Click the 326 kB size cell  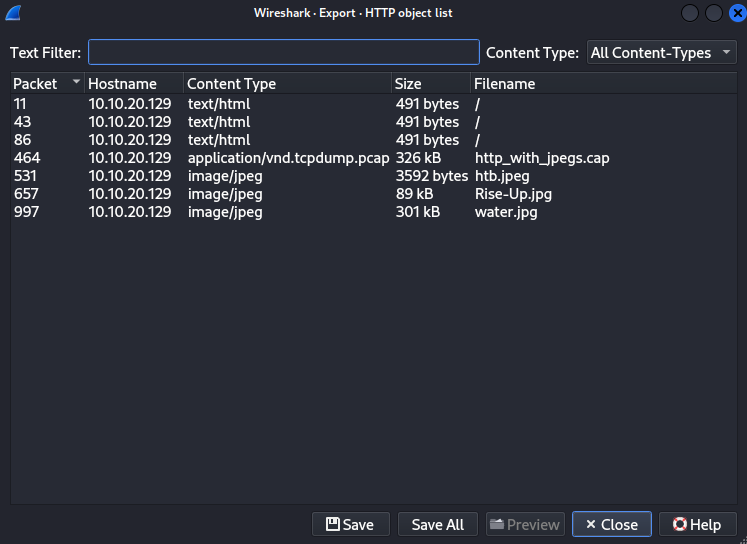[x=418, y=158]
